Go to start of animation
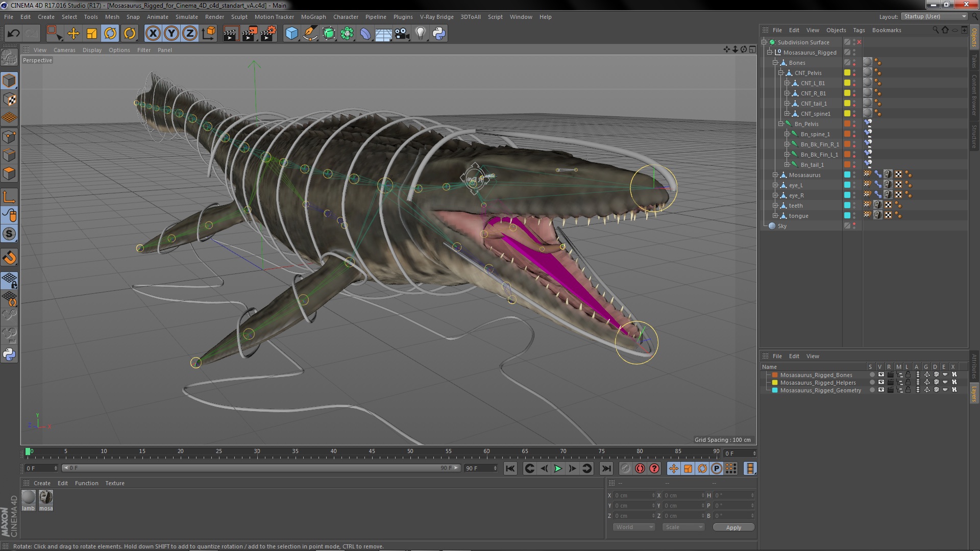The height and width of the screenshot is (551, 980). (510, 468)
